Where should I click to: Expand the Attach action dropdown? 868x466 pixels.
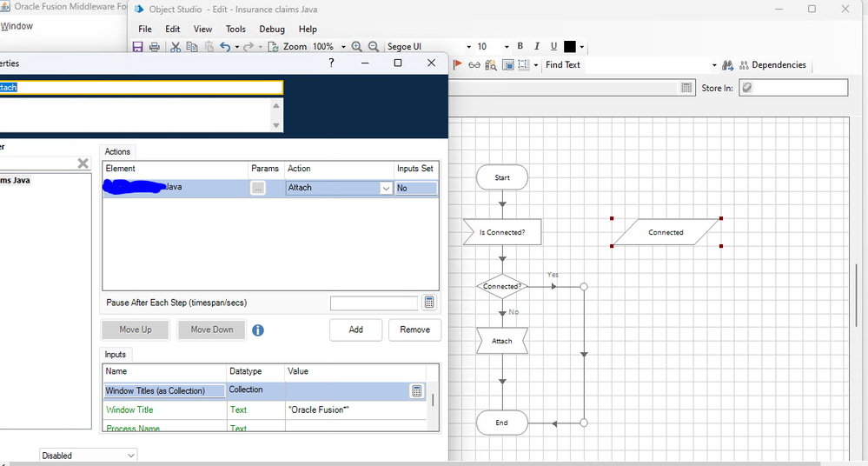(x=386, y=188)
